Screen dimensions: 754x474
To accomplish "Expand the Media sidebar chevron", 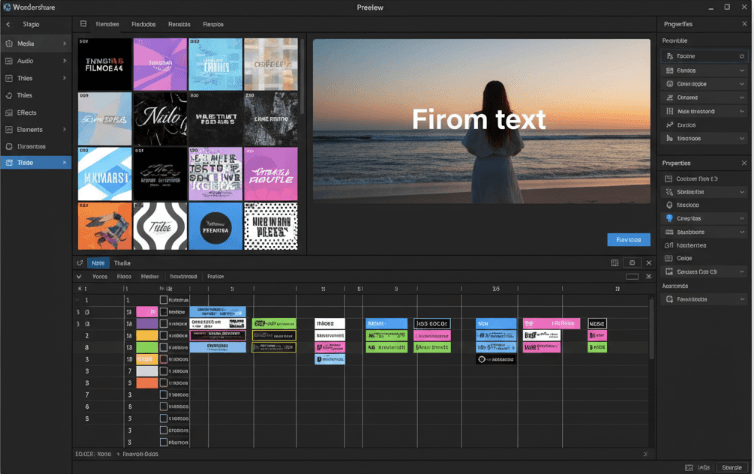I will 65,44.
